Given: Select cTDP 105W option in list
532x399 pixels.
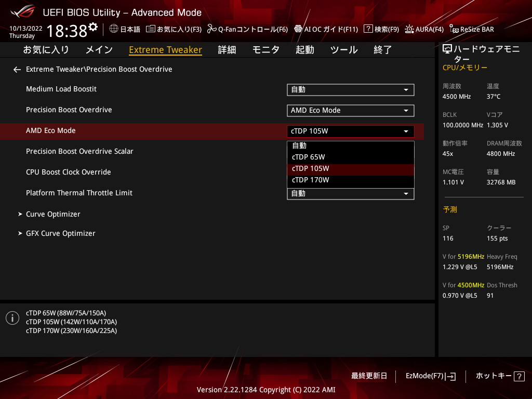Looking at the screenshot, I should 351,169.
